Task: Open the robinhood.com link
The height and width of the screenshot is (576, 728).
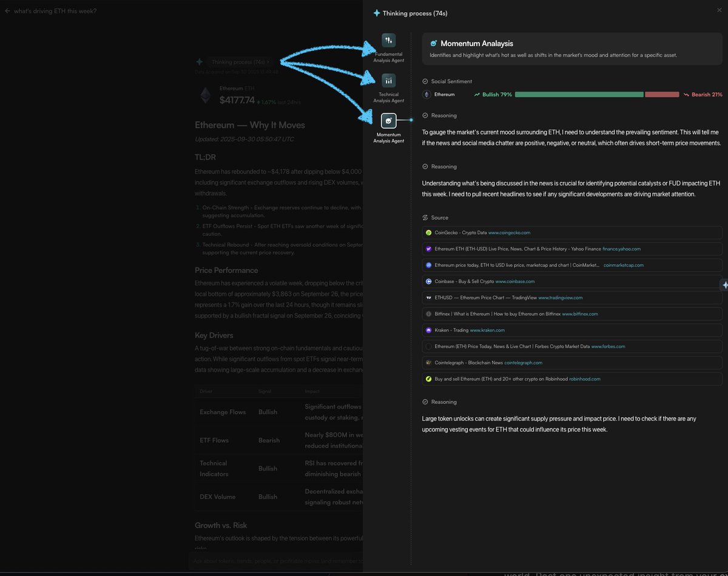Action: tap(585, 379)
